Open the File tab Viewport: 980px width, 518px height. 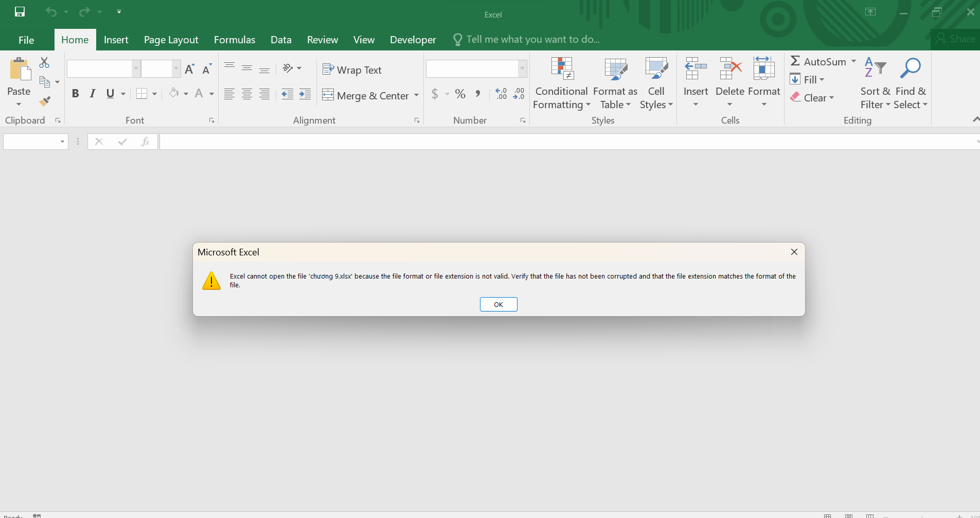point(26,40)
